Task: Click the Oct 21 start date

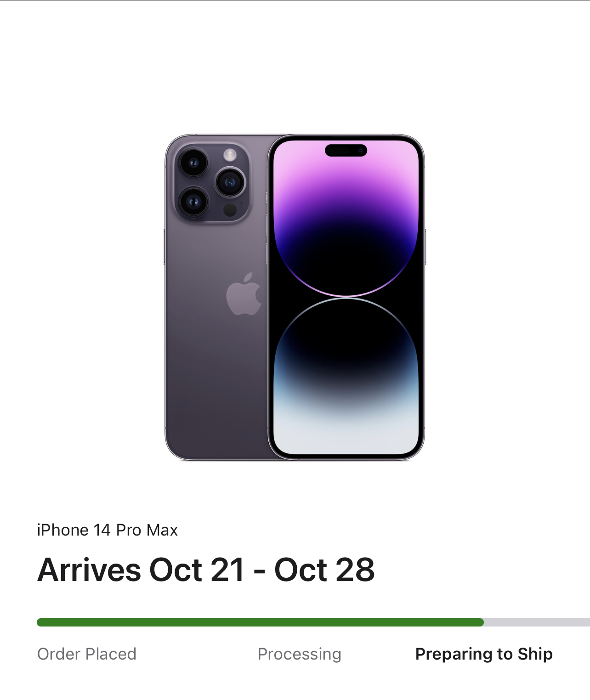Action: pyautogui.click(x=197, y=570)
